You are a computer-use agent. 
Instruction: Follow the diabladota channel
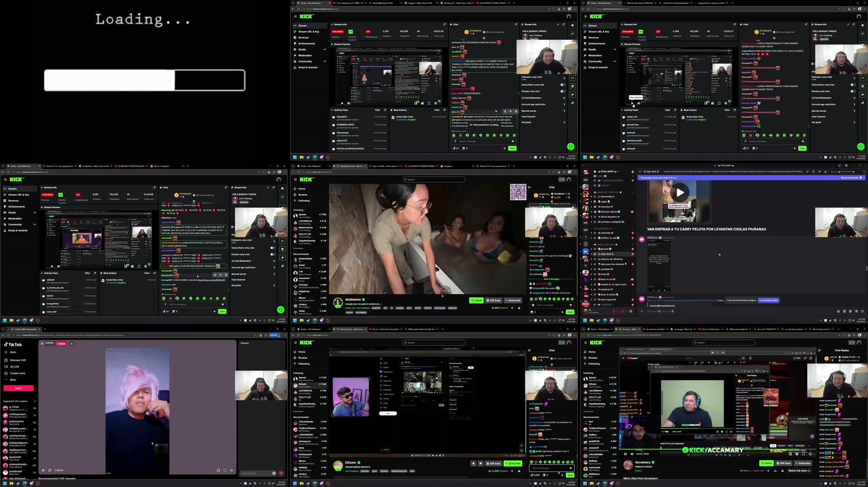tap(476, 300)
